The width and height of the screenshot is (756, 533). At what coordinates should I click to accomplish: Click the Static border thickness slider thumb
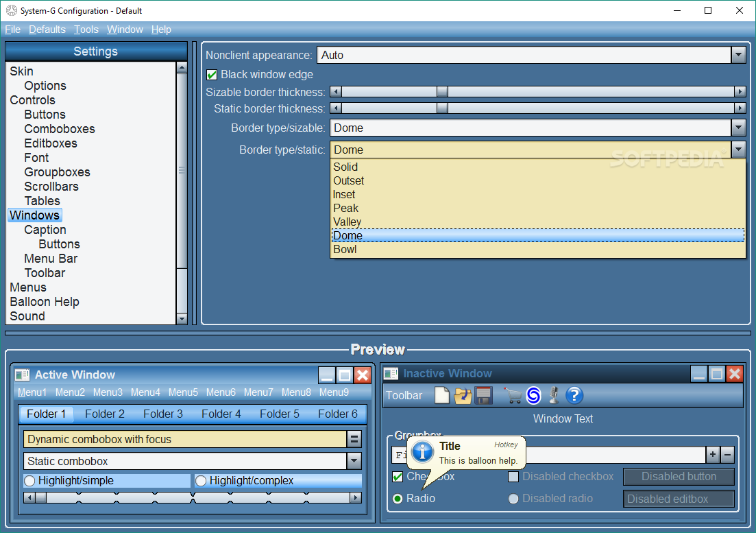[x=442, y=108]
